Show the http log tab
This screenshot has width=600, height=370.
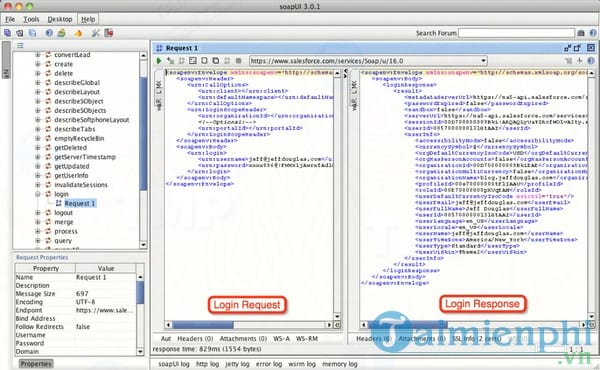click(x=207, y=364)
